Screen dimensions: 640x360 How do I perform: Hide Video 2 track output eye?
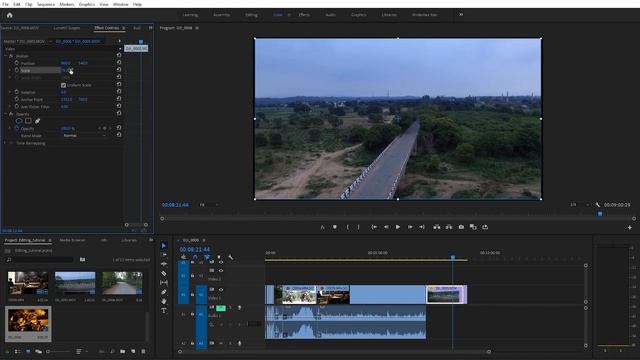click(221, 271)
